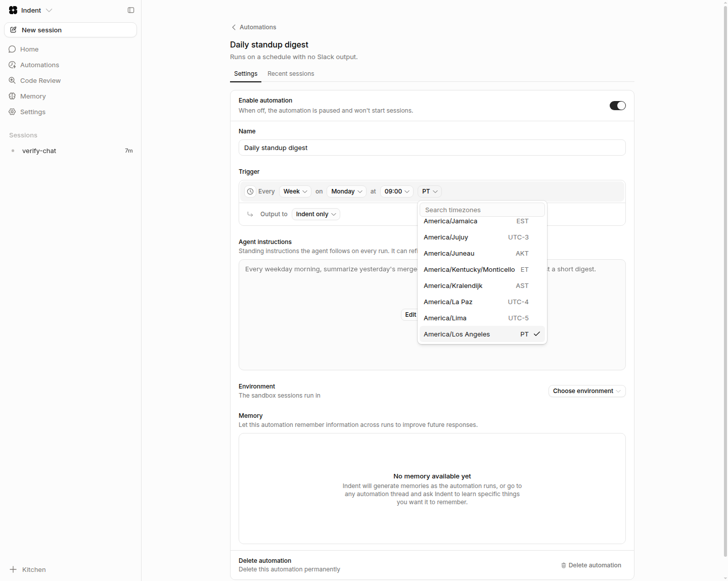
Task: Click the 'Daily standup digest' page title
Action: pos(269,44)
